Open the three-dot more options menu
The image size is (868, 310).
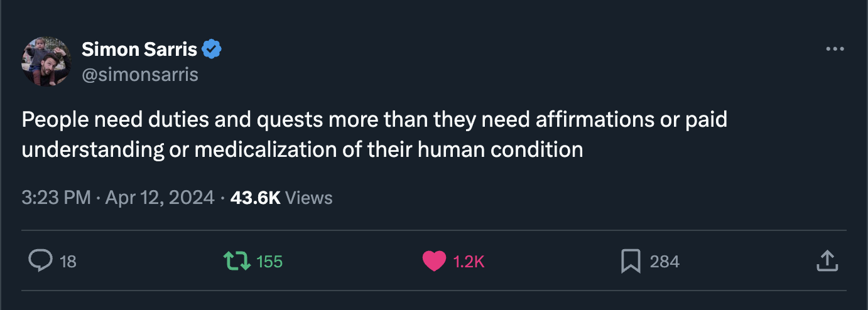tap(835, 49)
